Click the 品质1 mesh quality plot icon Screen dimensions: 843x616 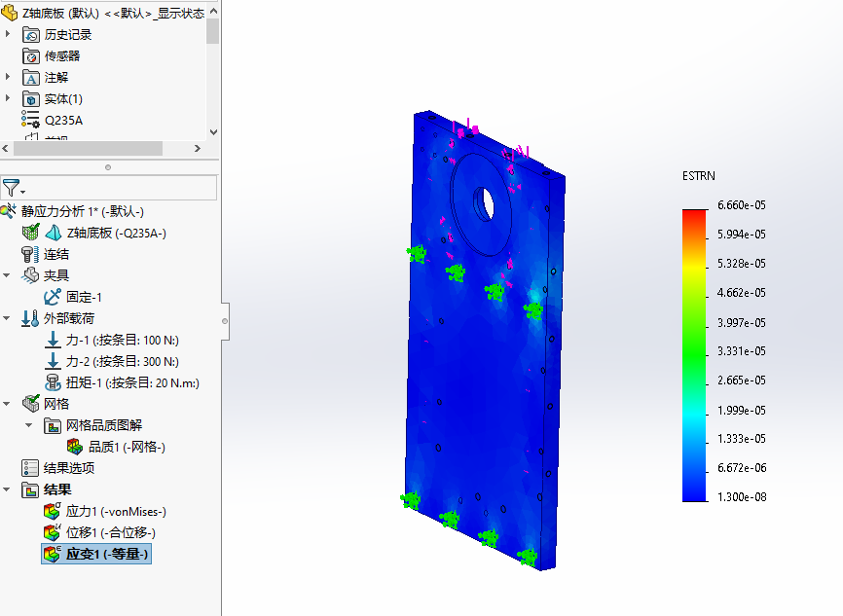pos(75,447)
